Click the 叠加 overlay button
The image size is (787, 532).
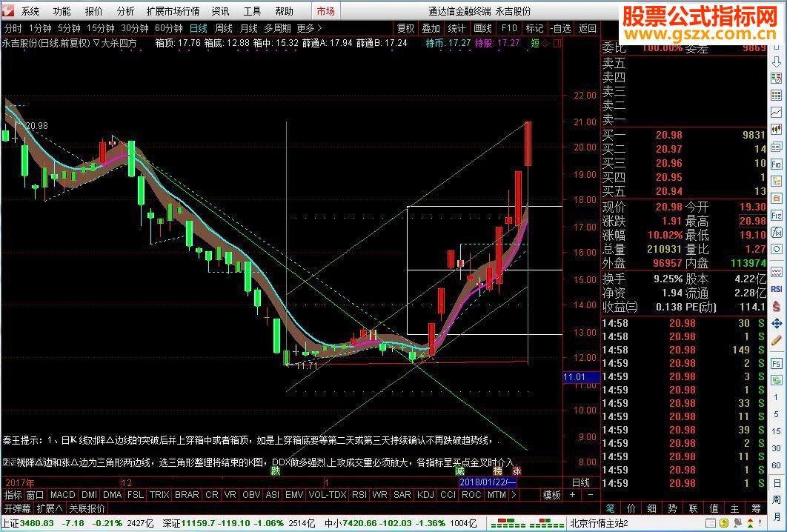pyautogui.click(x=431, y=29)
